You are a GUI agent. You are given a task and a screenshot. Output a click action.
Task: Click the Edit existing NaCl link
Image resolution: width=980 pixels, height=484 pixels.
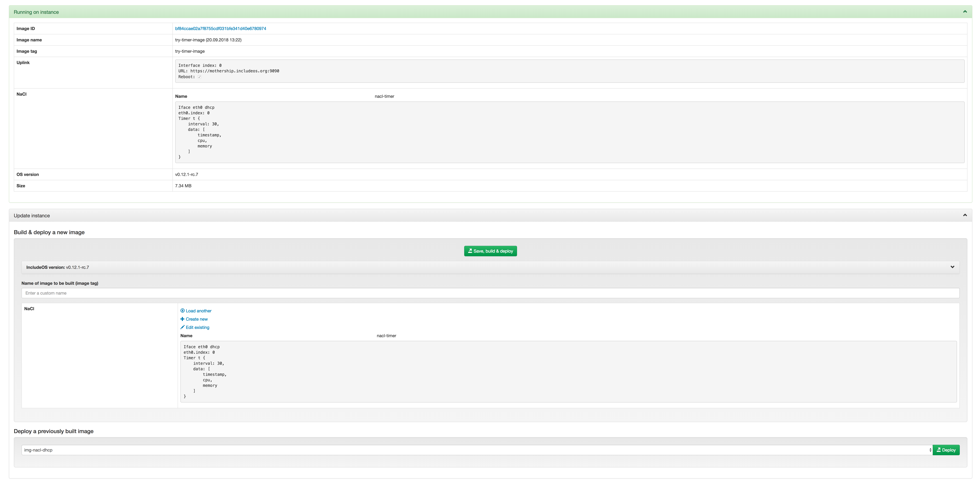click(195, 327)
